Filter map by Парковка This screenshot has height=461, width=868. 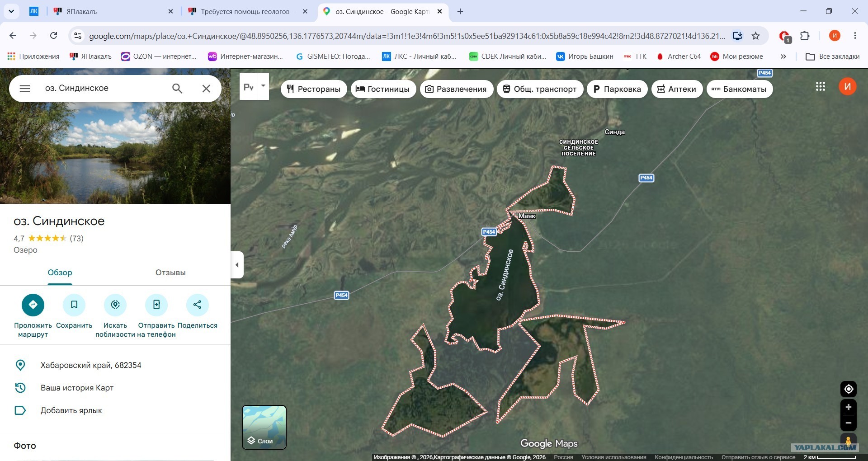pyautogui.click(x=617, y=89)
